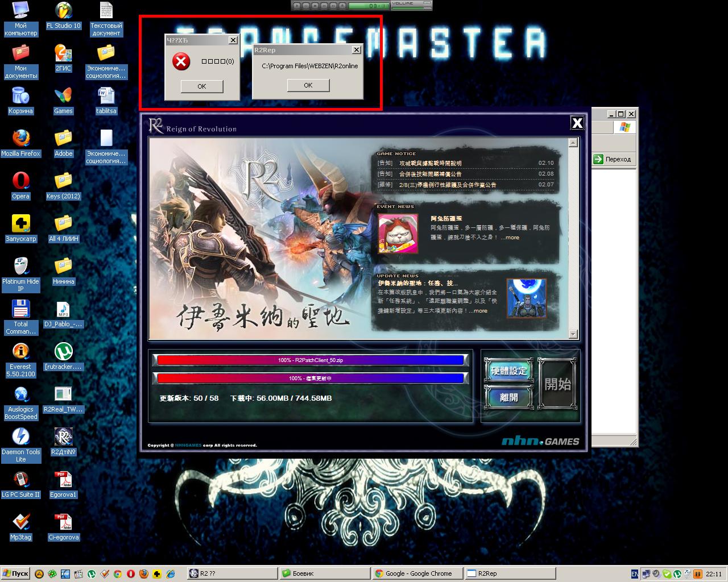Image resolution: width=728 pixels, height=582 pixels.
Task: Close the R2 launcher with X button
Action: click(x=577, y=123)
